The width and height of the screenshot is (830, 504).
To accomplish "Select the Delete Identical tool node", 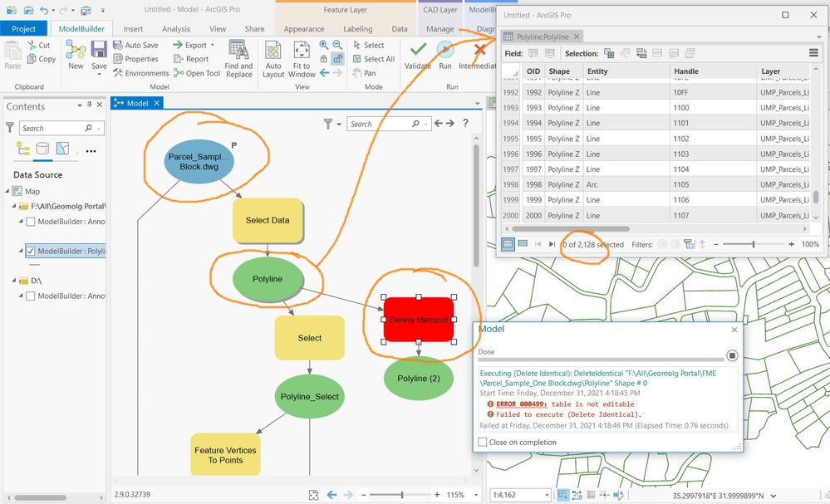I will 419,320.
